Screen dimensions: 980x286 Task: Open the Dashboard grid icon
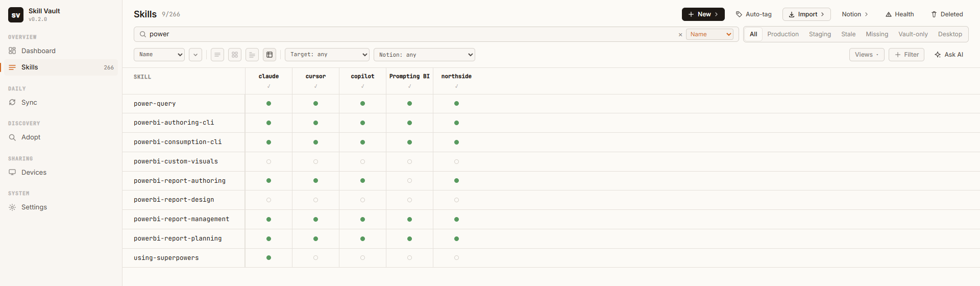[12, 51]
